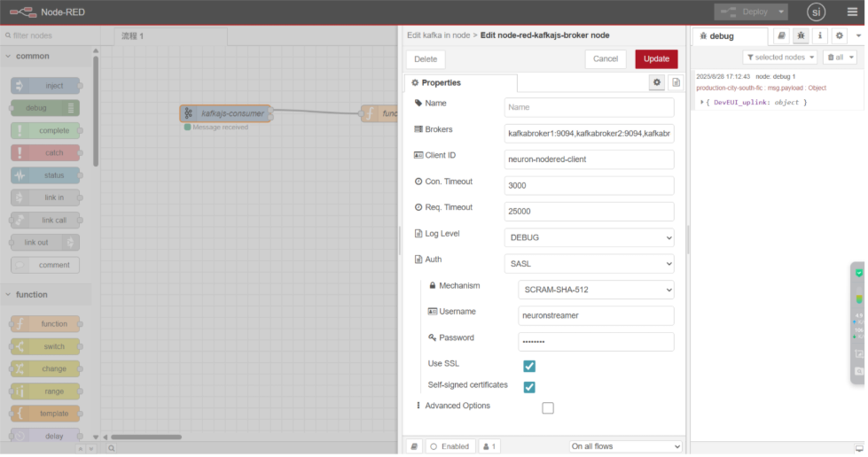Screen dimensions: 868x457
Task: Click the Brokers input field
Action: [589, 134]
